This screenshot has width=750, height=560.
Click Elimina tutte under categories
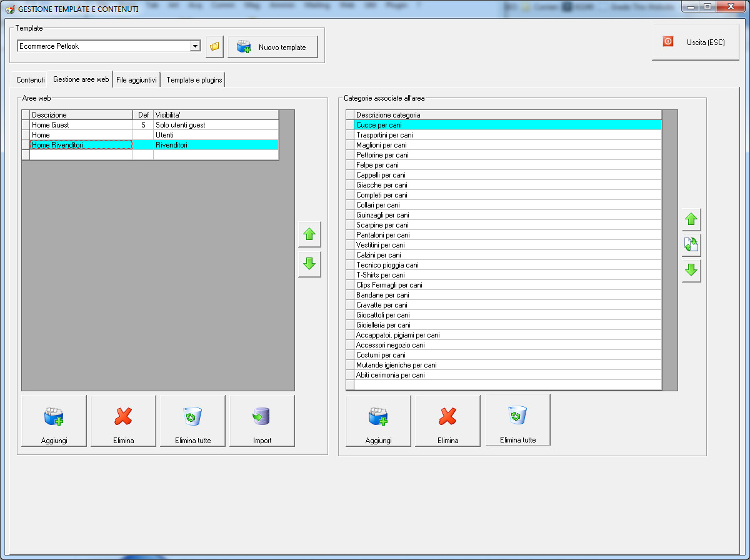coord(517,420)
